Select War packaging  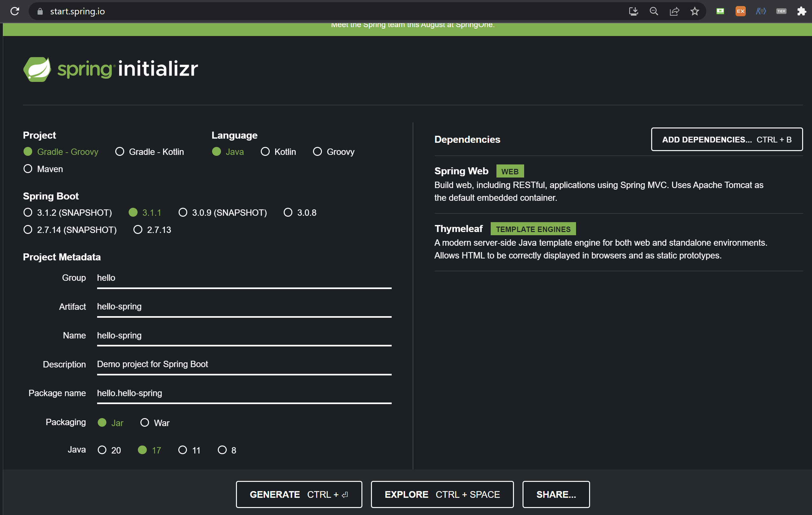pyautogui.click(x=145, y=423)
